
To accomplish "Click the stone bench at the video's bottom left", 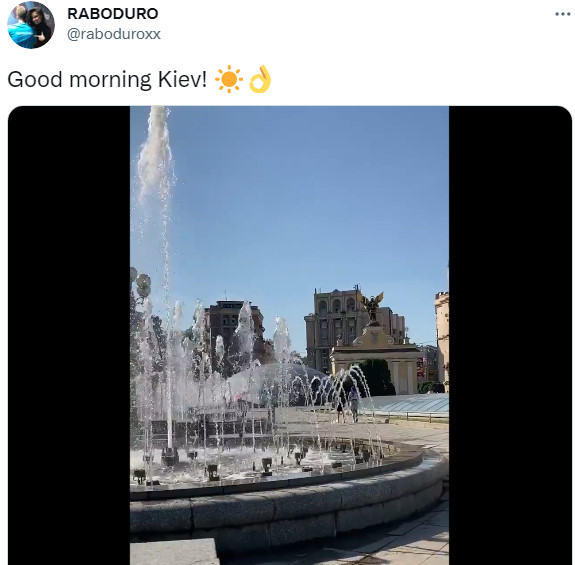I will (x=175, y=551).
